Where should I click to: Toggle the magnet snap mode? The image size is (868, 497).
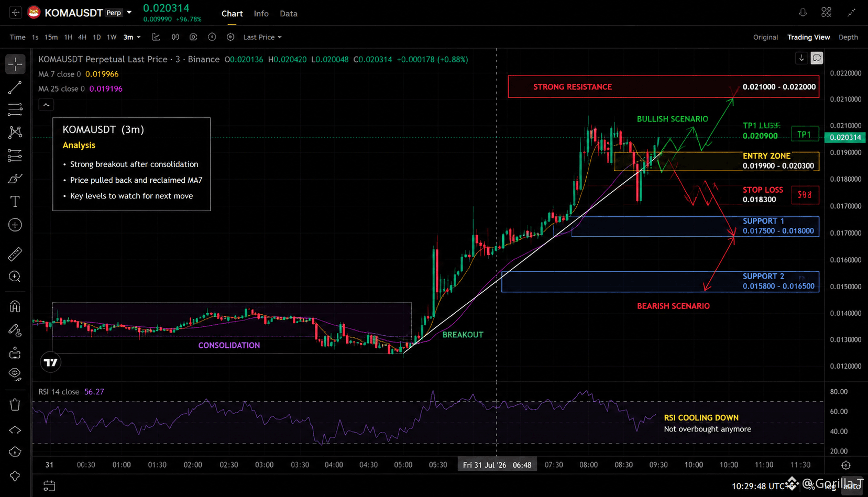point(15,306)
